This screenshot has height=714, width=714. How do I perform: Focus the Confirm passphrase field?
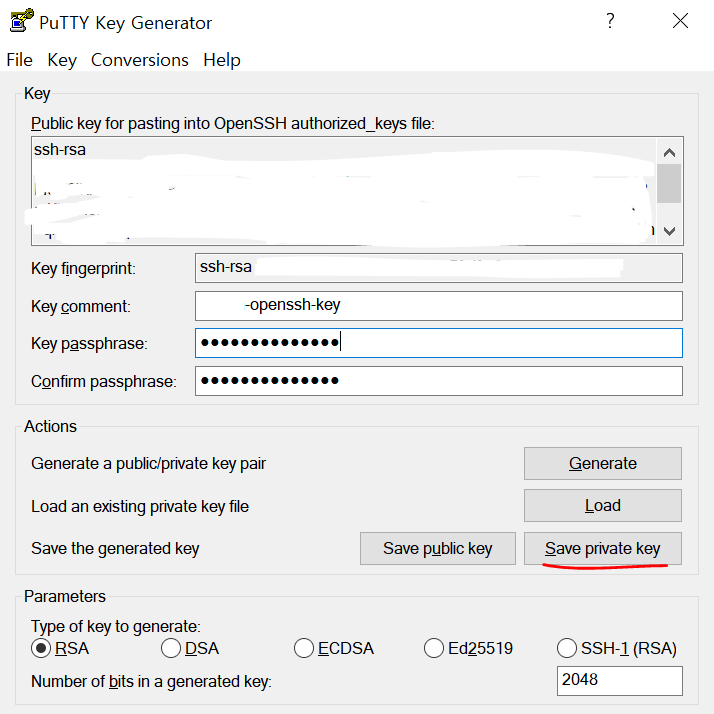[439, 381]
